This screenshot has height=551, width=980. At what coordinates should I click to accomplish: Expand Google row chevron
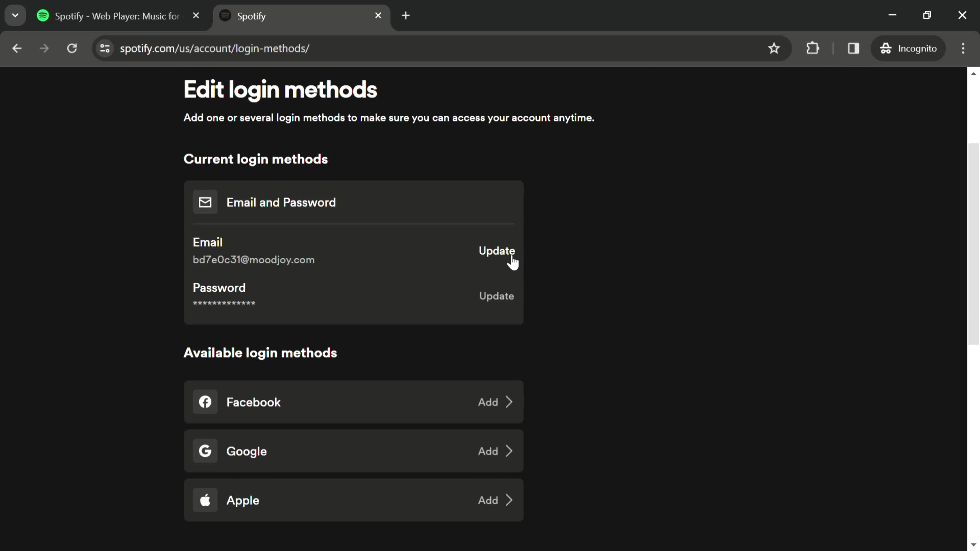pyautogui.click(x=509, y=451)
